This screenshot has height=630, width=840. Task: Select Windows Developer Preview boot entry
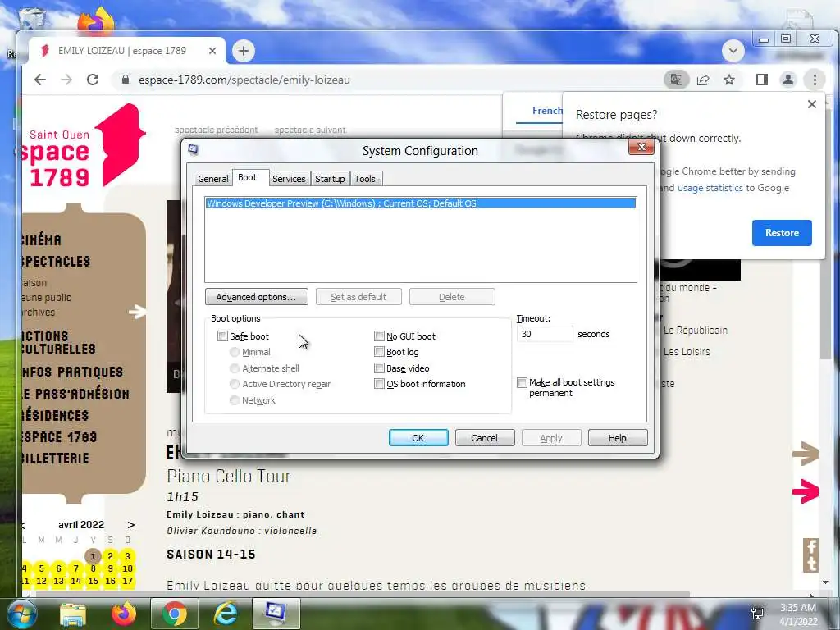point(421,203)
